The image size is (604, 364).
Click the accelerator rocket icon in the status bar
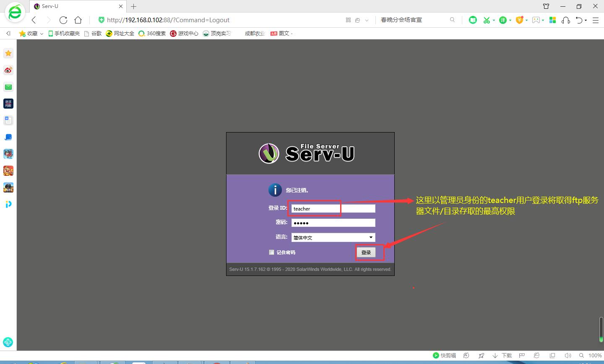click(x=482, y=356)
